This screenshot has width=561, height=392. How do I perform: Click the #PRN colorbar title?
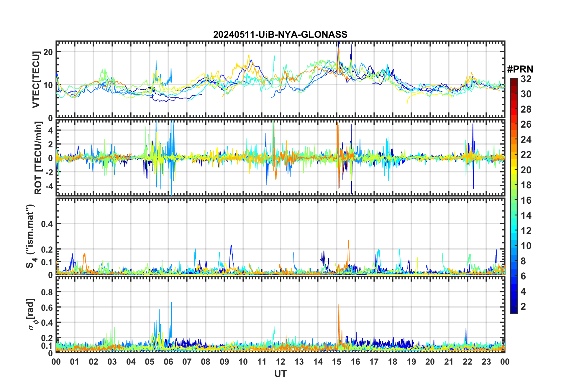pos(520,69)
